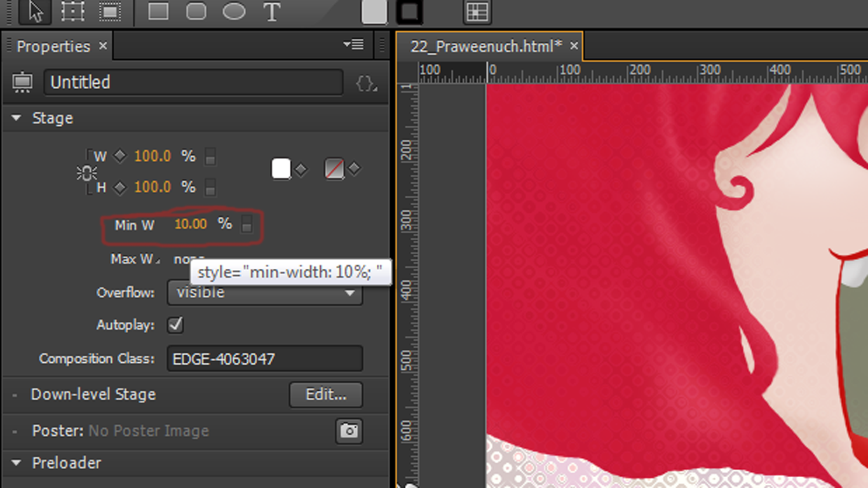868x488 pixels.
Task: Add keyframe for stage background color
Action: [x=301, y=170]
